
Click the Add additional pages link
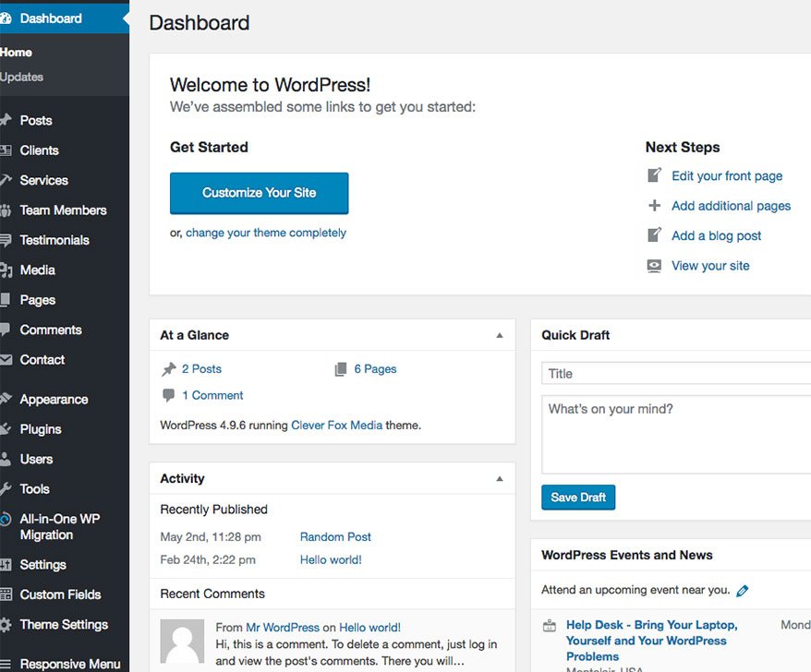(x=732, y=206)
